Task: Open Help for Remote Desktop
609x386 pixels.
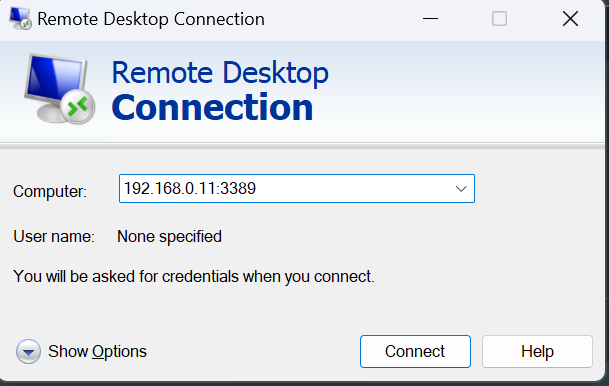Action: tap(538, 351)
